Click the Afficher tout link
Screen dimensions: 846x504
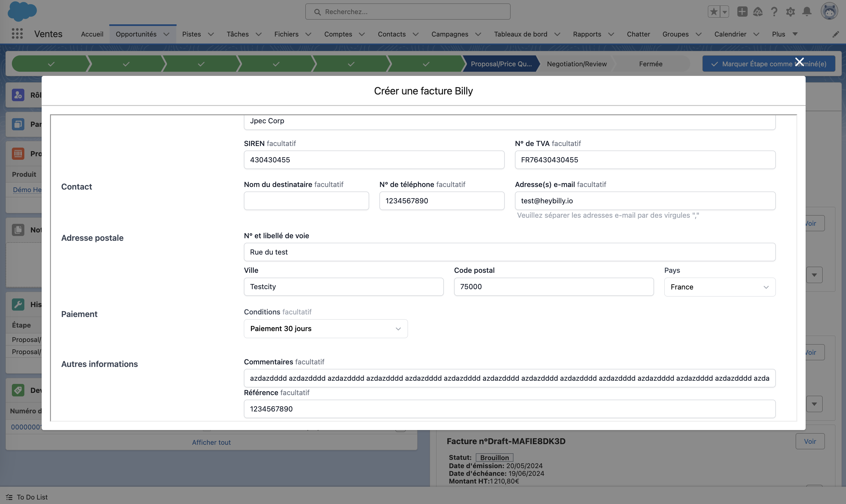click(x=211, y=442)
